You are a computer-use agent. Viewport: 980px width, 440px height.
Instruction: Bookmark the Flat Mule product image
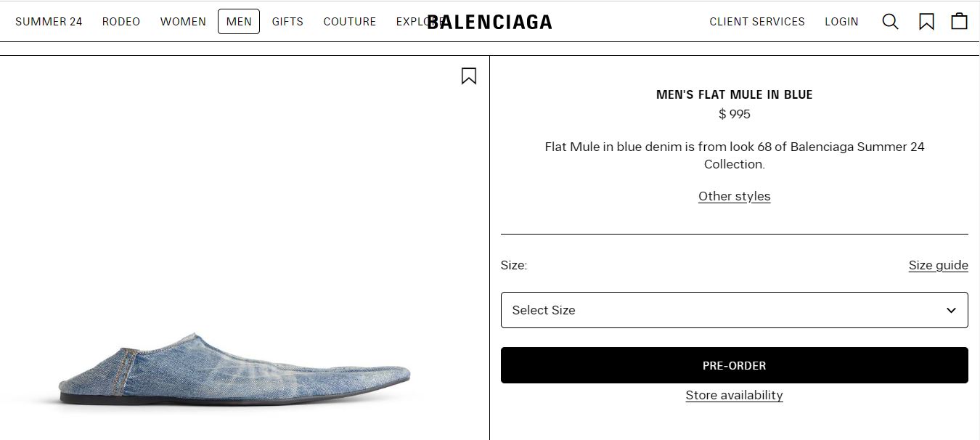point(469,76)
